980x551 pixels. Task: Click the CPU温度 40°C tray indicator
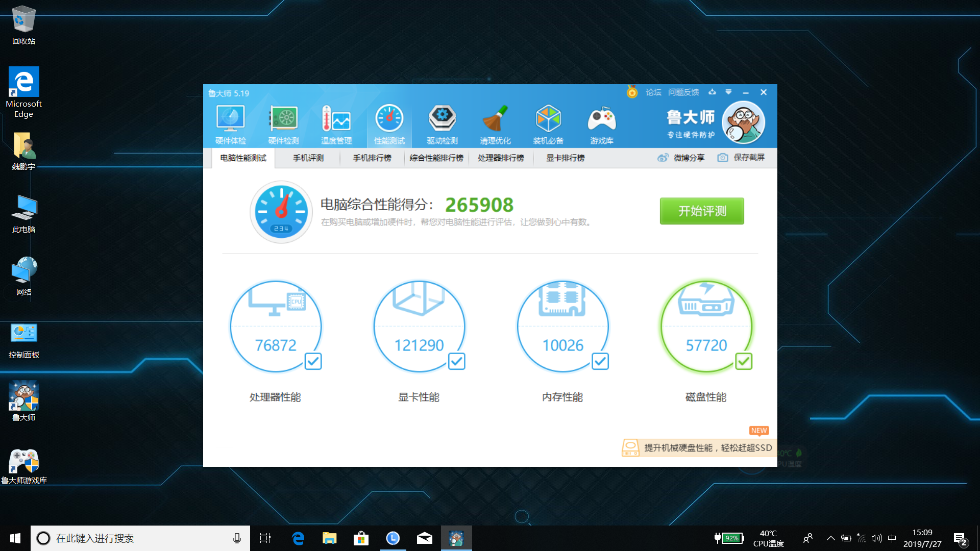pos(768,538)
